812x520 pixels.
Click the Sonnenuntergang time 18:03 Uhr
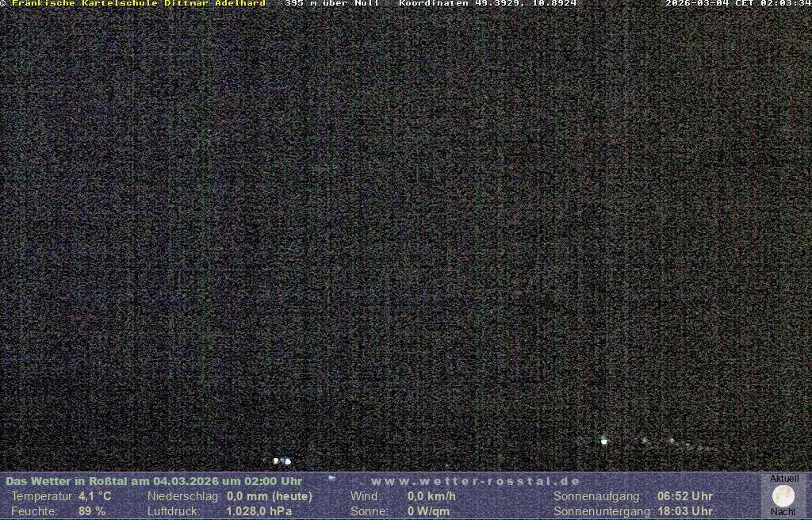point(684,511)
